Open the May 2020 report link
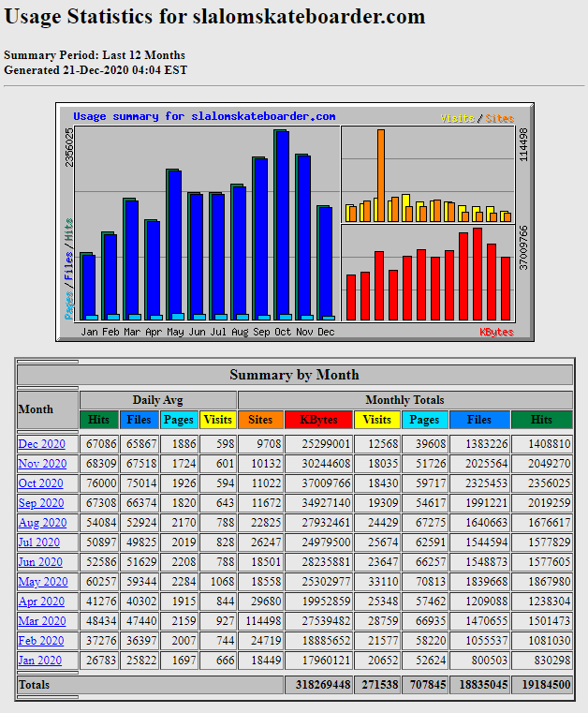Viewport: 588px width, 713px height. (x=42, y=582)
